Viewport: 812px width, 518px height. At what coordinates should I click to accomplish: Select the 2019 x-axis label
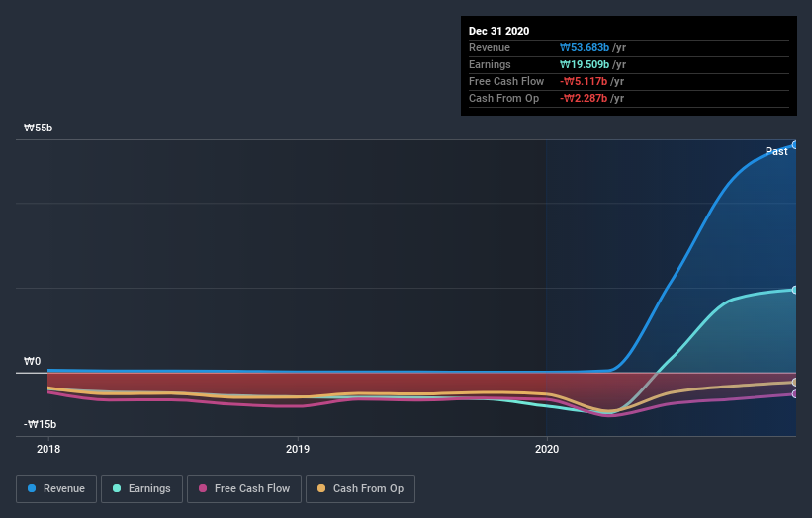point(298,449)
